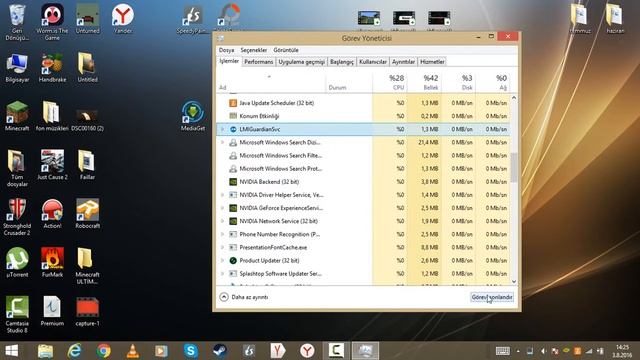
Task: Click the LMIGuardianSvc process icon
Action: [233, 129]
